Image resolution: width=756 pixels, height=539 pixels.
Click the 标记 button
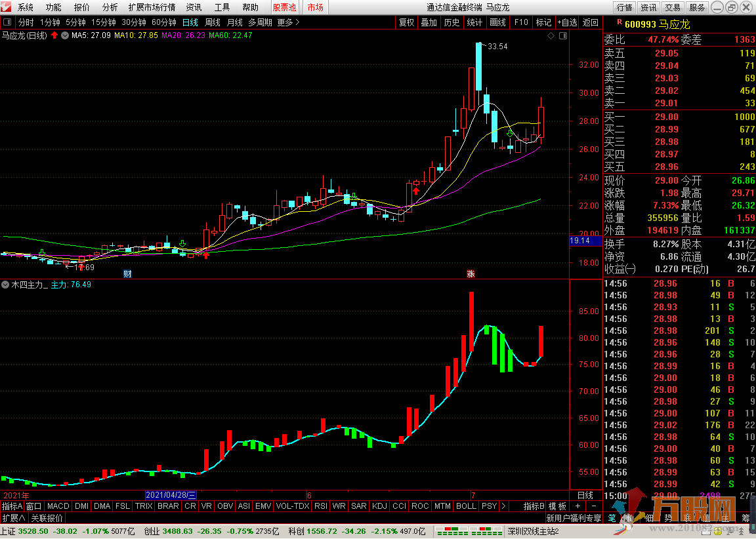pyautogui.click(x=543, y=23)
